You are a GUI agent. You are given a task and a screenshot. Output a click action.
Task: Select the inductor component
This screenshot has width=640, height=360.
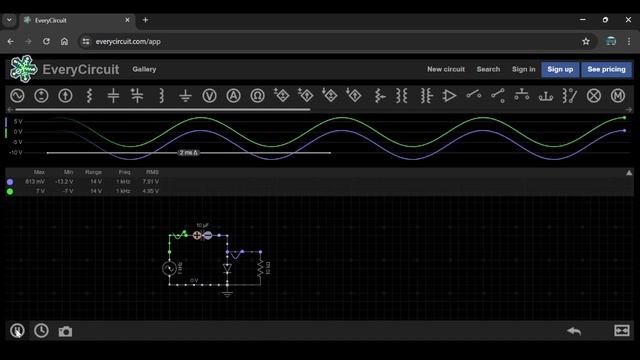(161, 96)
